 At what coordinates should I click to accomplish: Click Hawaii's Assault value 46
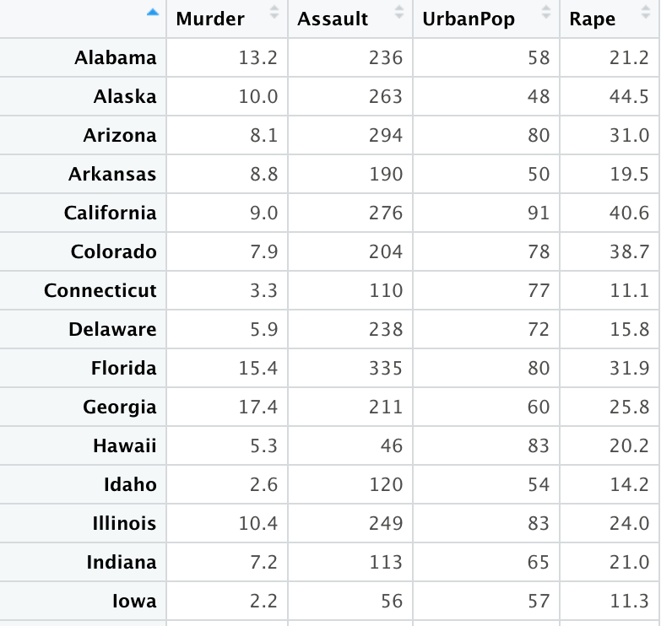tap(392, 445)
